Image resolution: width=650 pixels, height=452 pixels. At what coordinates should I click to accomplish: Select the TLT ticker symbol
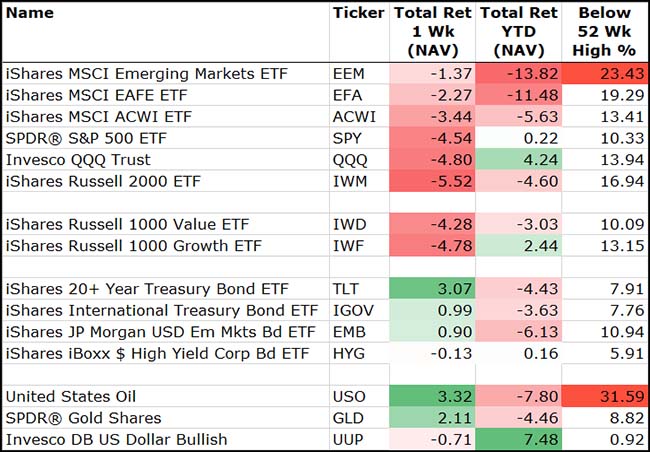click(x=346, y=289)
